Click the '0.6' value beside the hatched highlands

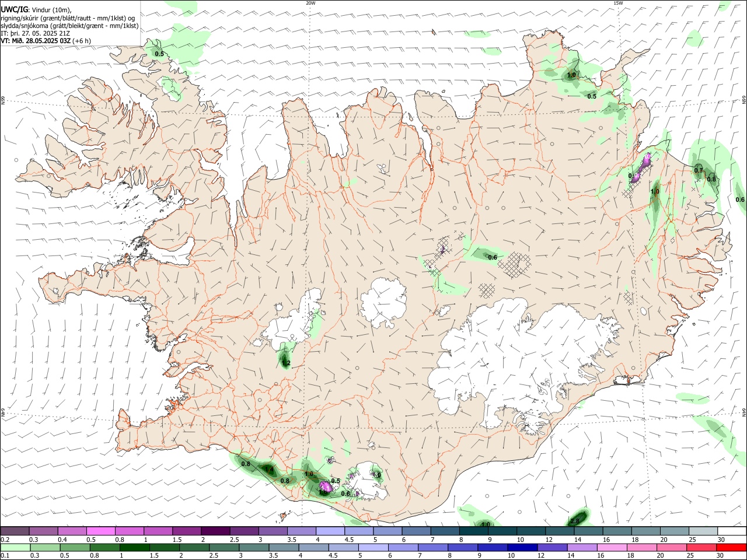[493, 257]
